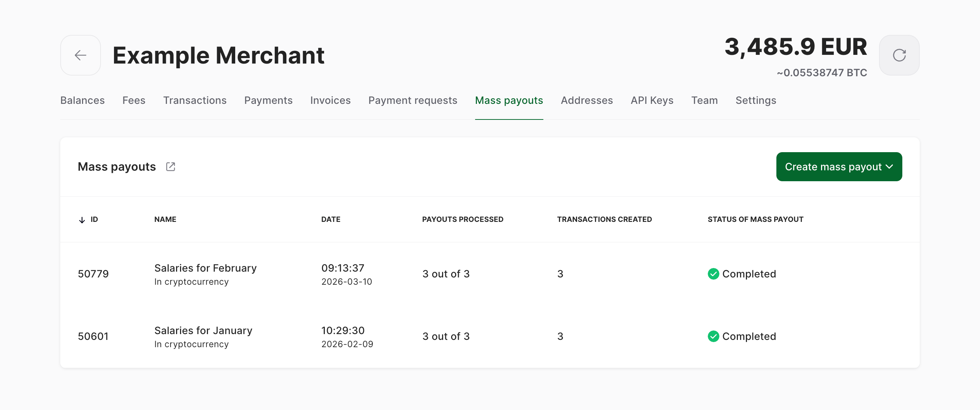Select the Salaries for January payout name
980x410 pixels.
[204, 330]
